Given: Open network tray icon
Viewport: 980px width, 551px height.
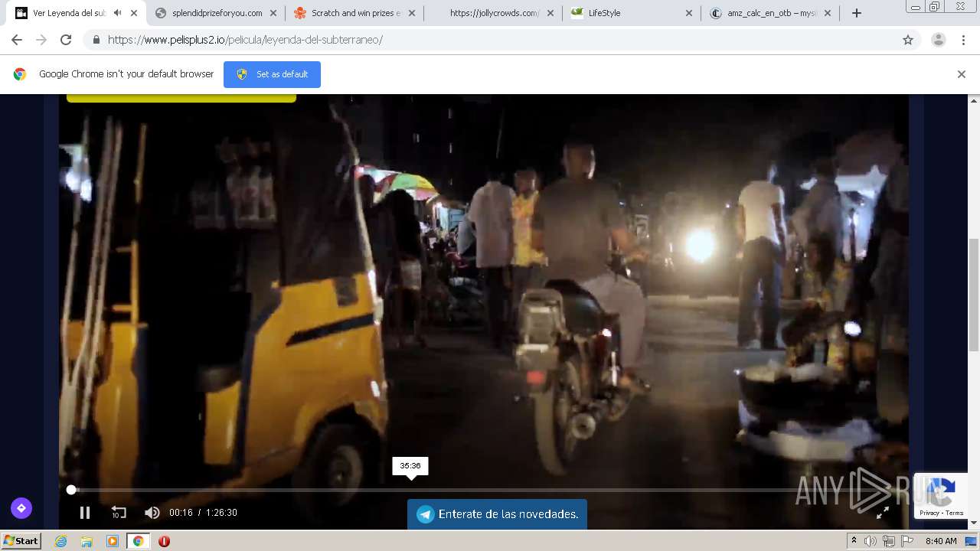Looking at the screenshot, I should pos(889,541).
